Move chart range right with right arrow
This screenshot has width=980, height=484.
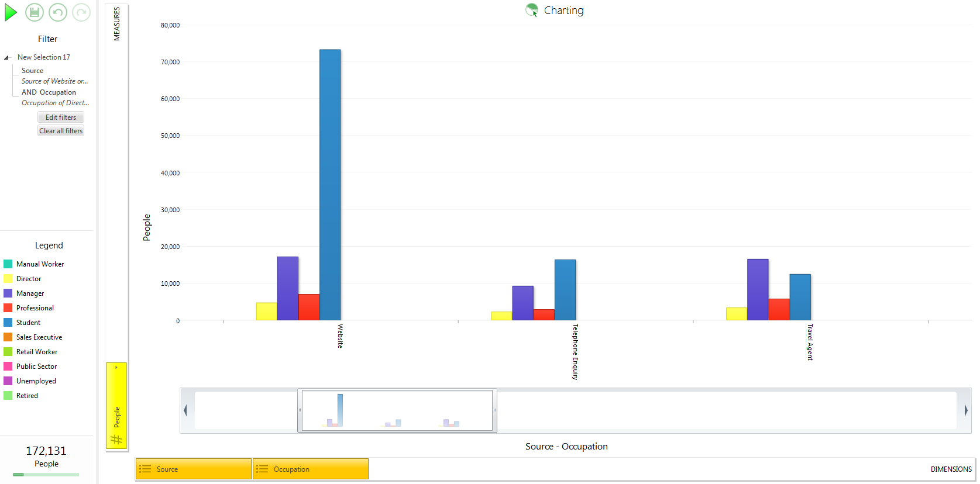pyautogui.click(x=966, y=410)
